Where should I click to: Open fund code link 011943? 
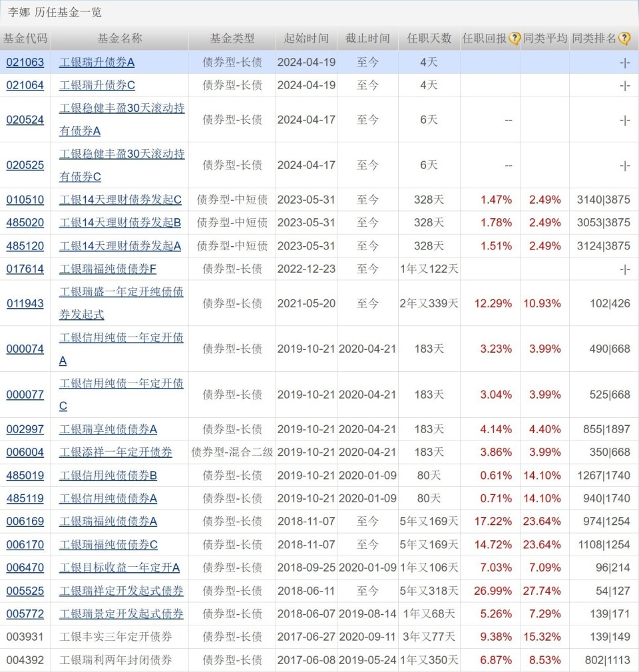[25, 303]
